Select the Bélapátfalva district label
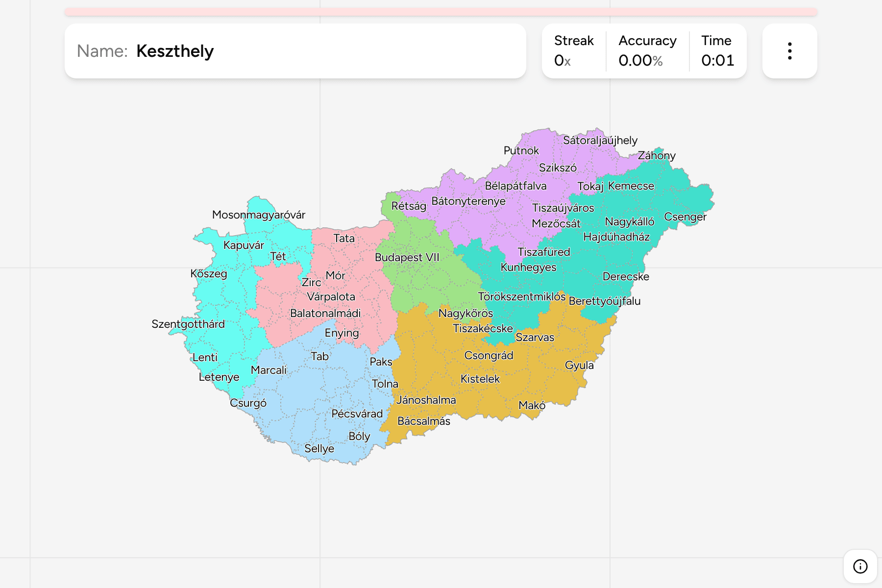Viewport: 882px width, 588px height. (x=515, y=186)
